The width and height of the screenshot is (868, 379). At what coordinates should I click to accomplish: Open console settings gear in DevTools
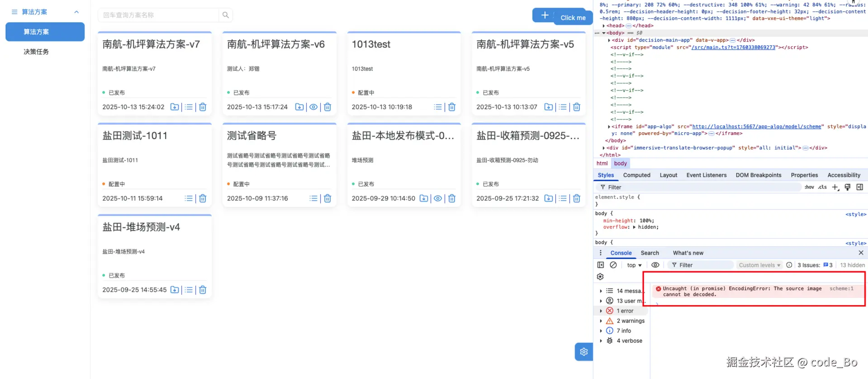click(600, 277)
